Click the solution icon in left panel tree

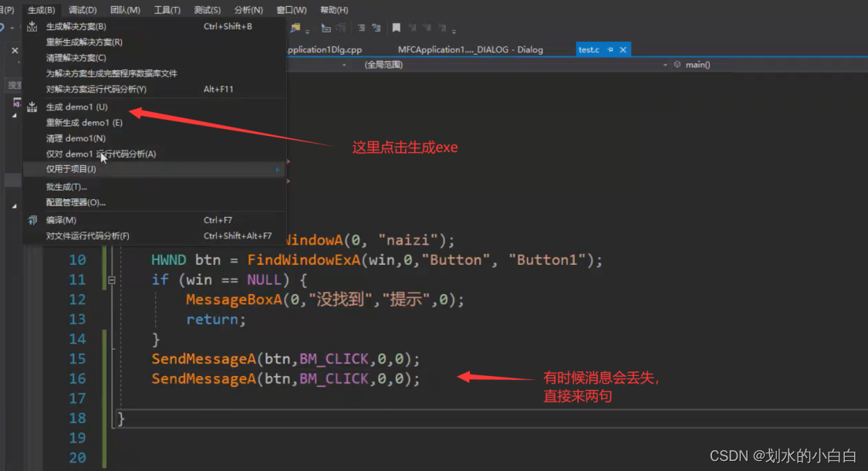click(17, 103)
